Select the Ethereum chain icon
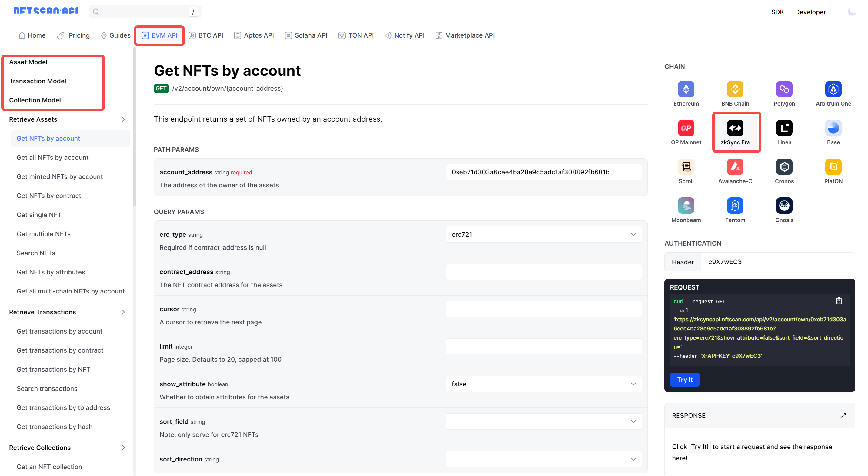The image size is (868, 476). [x=686, y=89]
